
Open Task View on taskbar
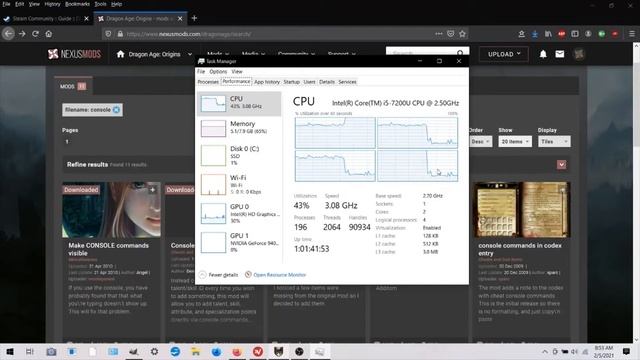coord(30,351)
